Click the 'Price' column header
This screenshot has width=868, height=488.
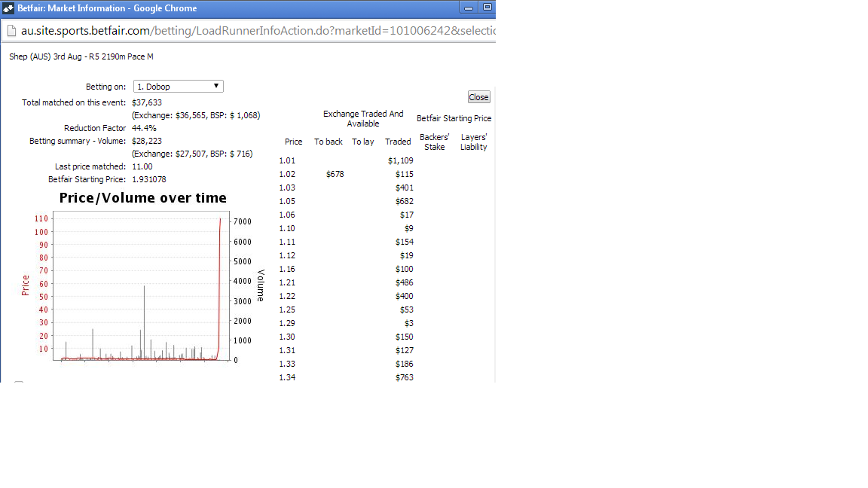point(293,142)
